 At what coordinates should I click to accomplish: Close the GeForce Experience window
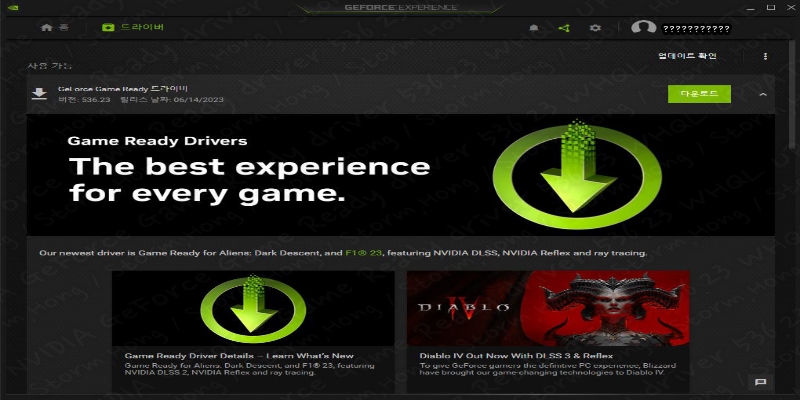point(790,8)
